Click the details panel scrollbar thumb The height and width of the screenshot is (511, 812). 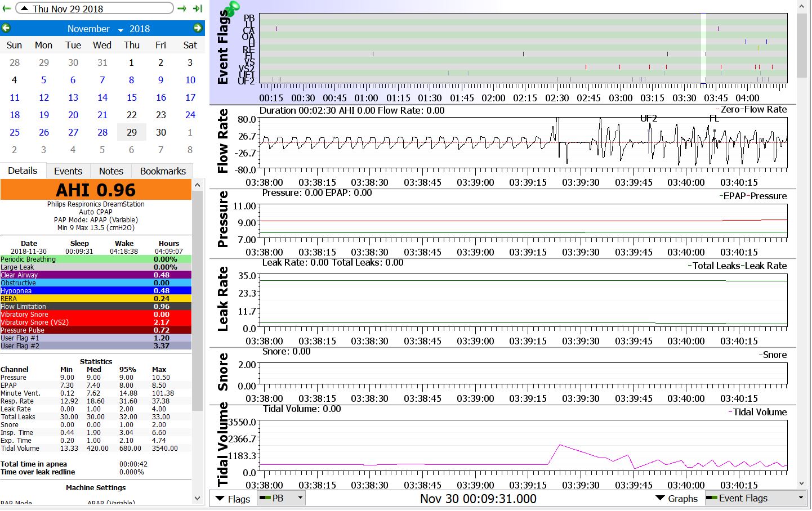point(197,301)
